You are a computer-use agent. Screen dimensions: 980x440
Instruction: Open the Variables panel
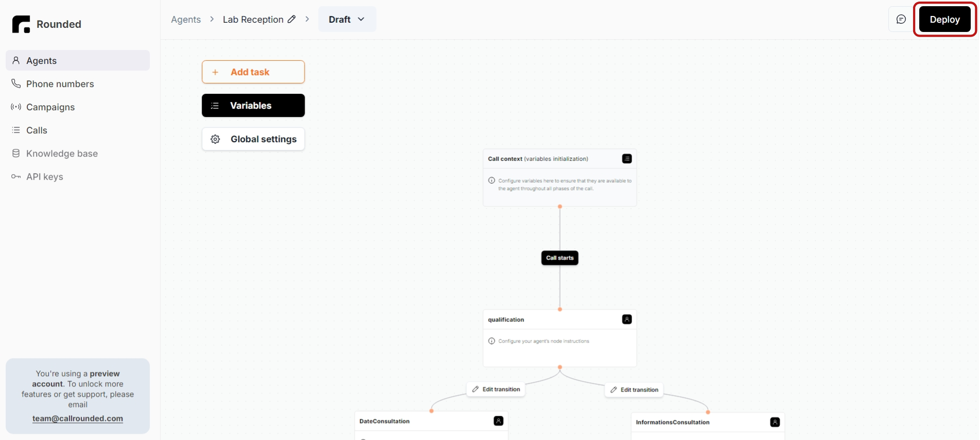coord(253,105)
